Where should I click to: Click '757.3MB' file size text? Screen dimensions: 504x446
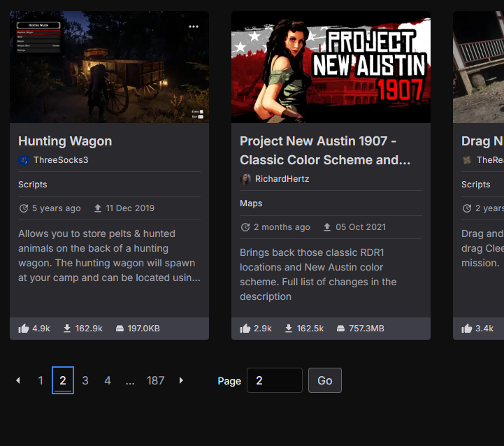point(366,329)
